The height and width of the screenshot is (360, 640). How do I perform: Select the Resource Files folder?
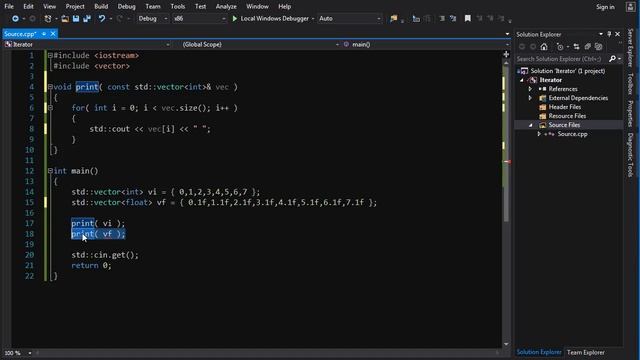[567, 116]
